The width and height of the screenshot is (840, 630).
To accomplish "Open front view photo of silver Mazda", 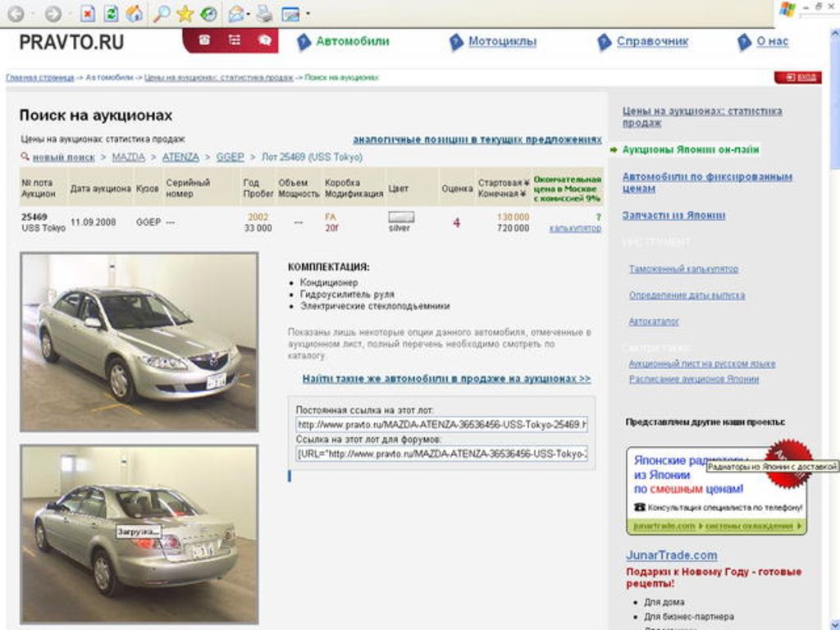I will tap(139, 342).
